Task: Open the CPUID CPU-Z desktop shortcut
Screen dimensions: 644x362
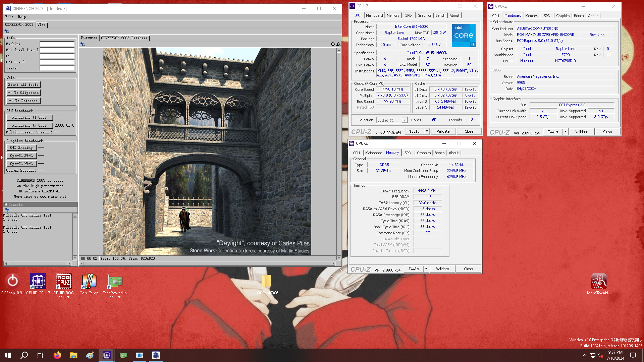Action: [38, 284]
